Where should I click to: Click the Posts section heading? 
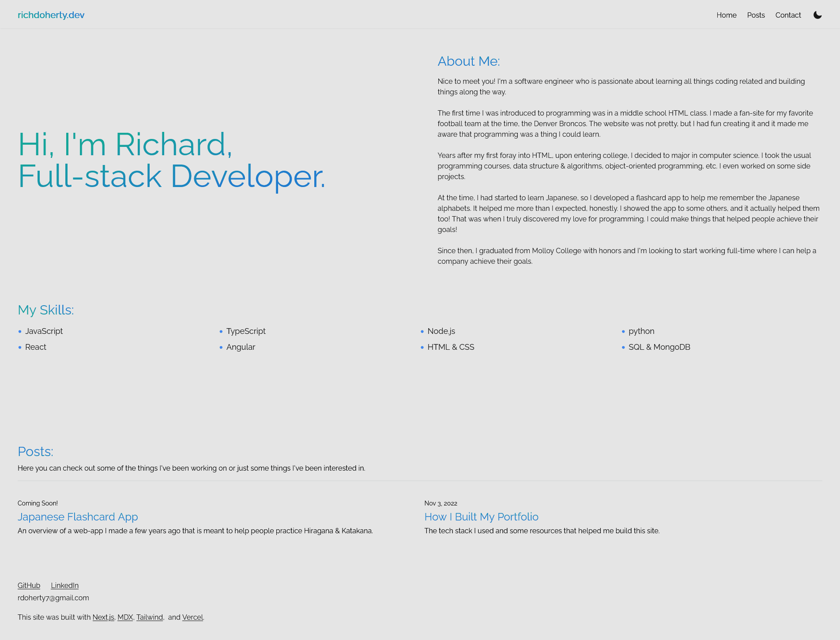(x=35, y=452)
